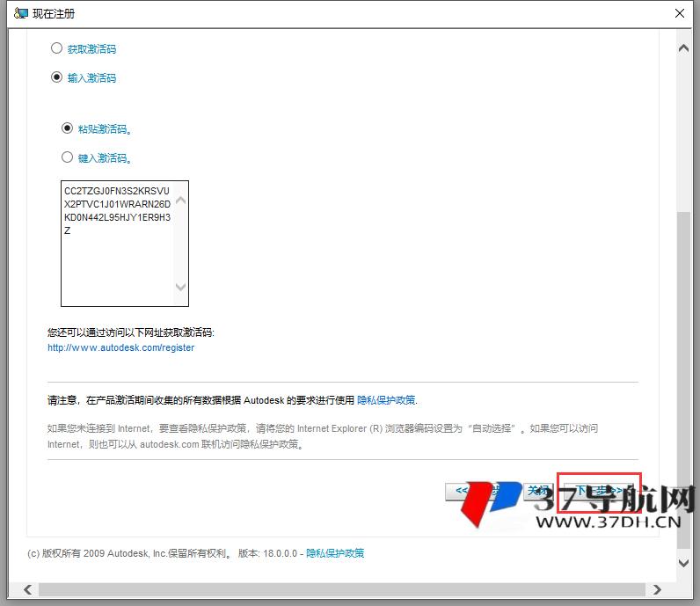Click the horizontal scrollbar left arrow
Image resolution: width=700 pixels, height=606 pixels.
[27, 589]
